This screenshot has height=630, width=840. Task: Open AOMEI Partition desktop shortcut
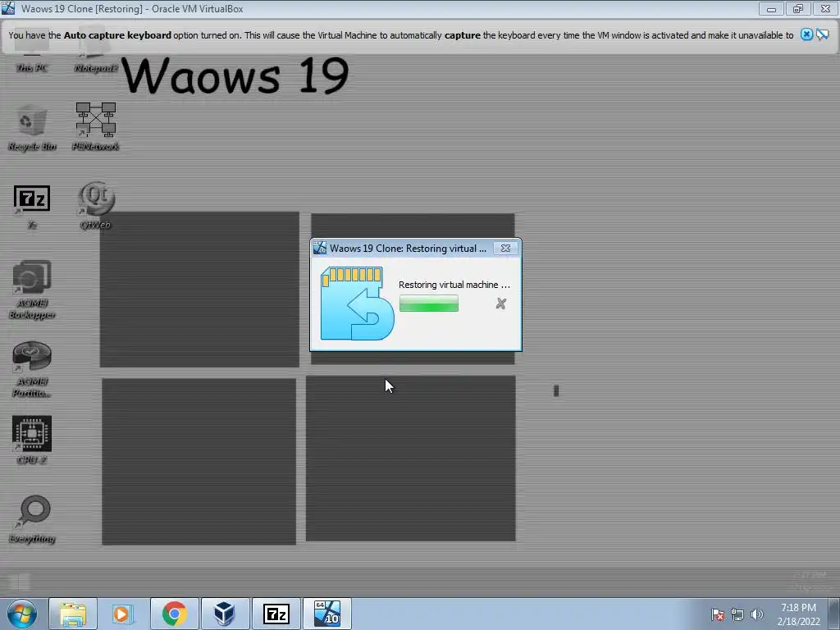[32, 370]
